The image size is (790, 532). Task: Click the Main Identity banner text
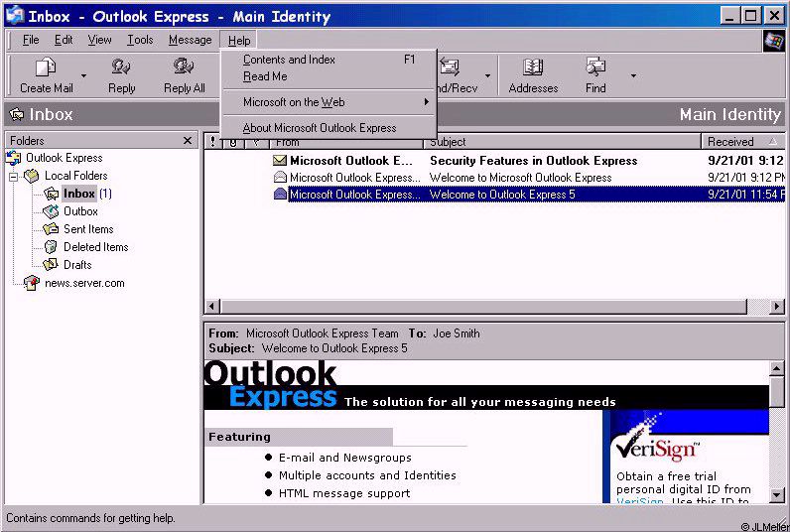730,115
